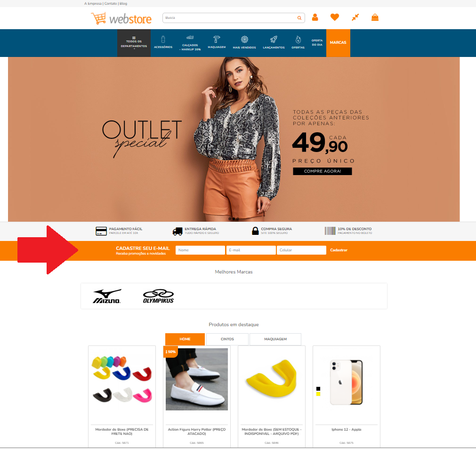Image resolution: width=476 pixels, height=449 pixels.
Task: Click the search magnifier icon
Action: [x=299, y=18]
